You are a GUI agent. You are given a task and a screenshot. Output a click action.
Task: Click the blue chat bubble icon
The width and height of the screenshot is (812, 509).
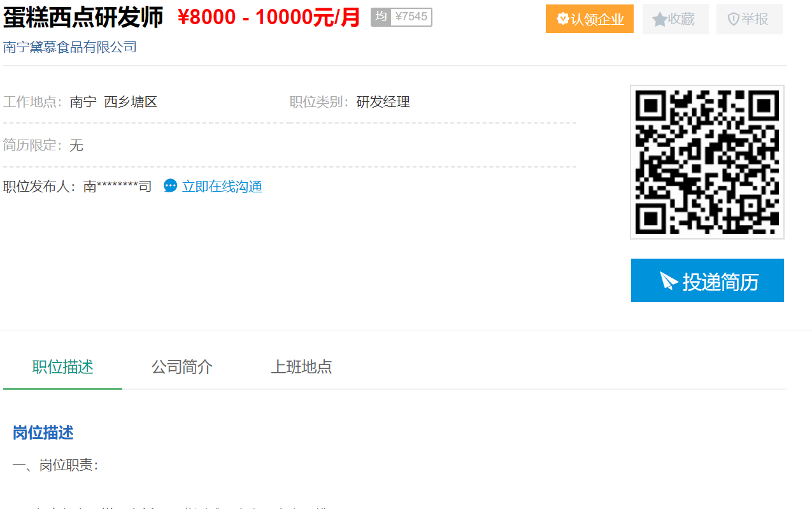pos(170,186)
